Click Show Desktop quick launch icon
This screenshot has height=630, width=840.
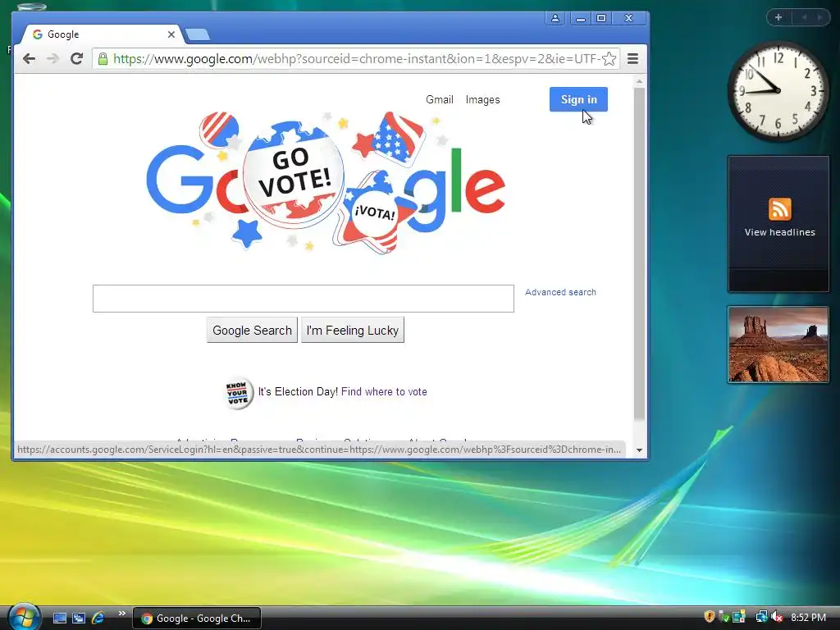coord(60,618)
